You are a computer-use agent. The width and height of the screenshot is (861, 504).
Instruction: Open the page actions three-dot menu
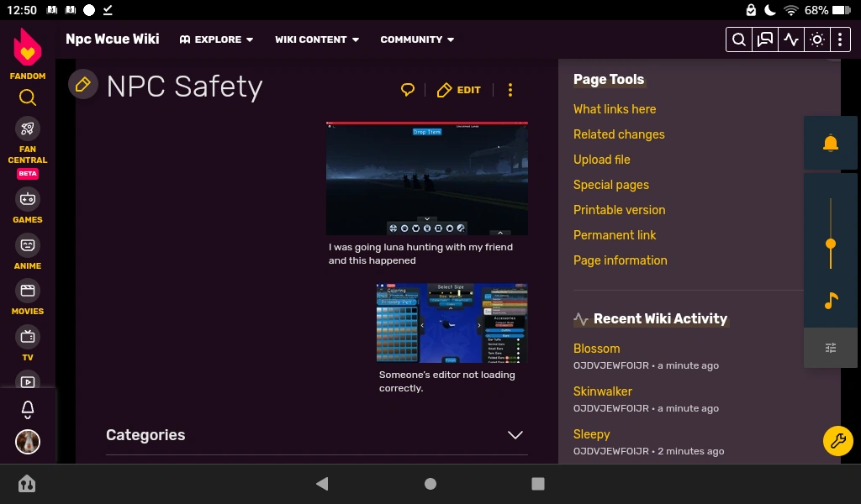click(510, 90)
